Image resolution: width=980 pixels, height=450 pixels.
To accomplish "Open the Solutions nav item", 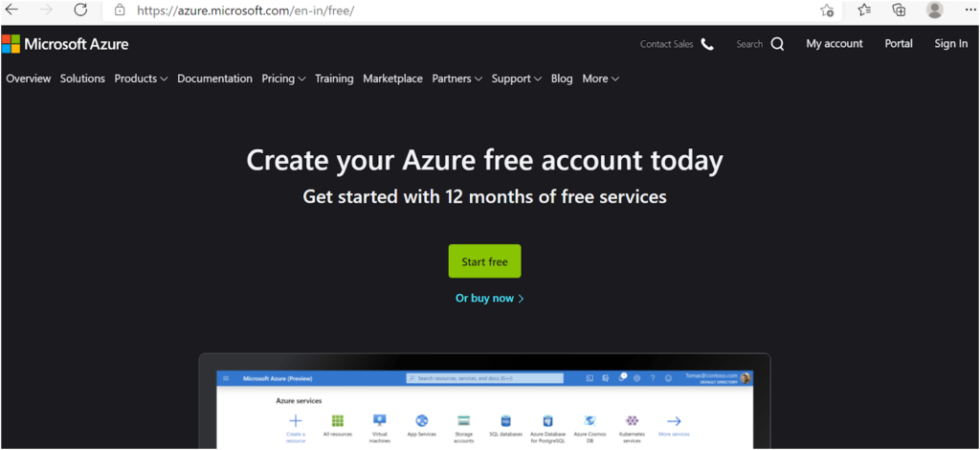I will (82, 79).
